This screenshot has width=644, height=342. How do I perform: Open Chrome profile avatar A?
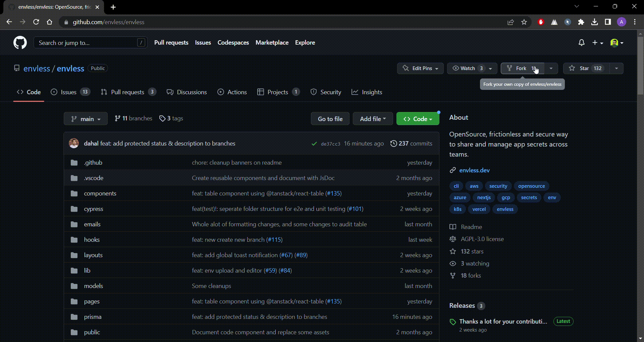pyautogui.click(x=622, y=22)
